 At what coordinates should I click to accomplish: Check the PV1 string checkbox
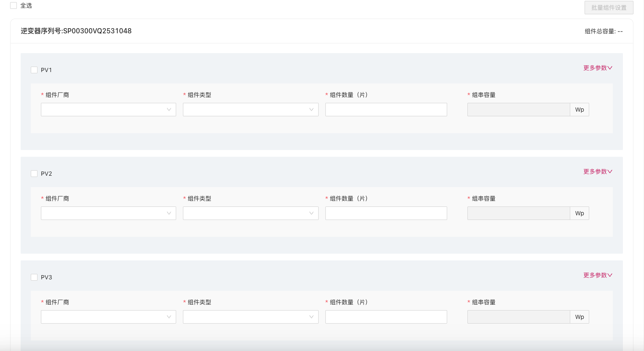[x=34, y=70]
